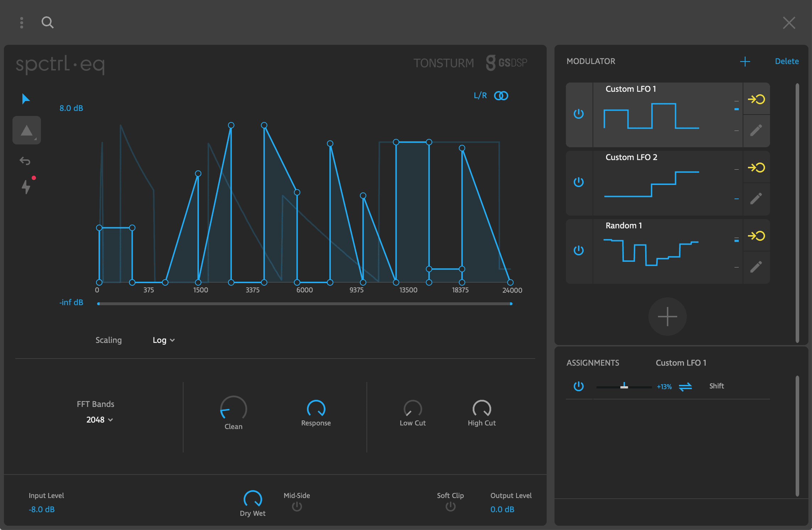Viewport: 812px width, 530px height.
Task: Enable Soft Clip power button
Action: click(x=451, y=507)
